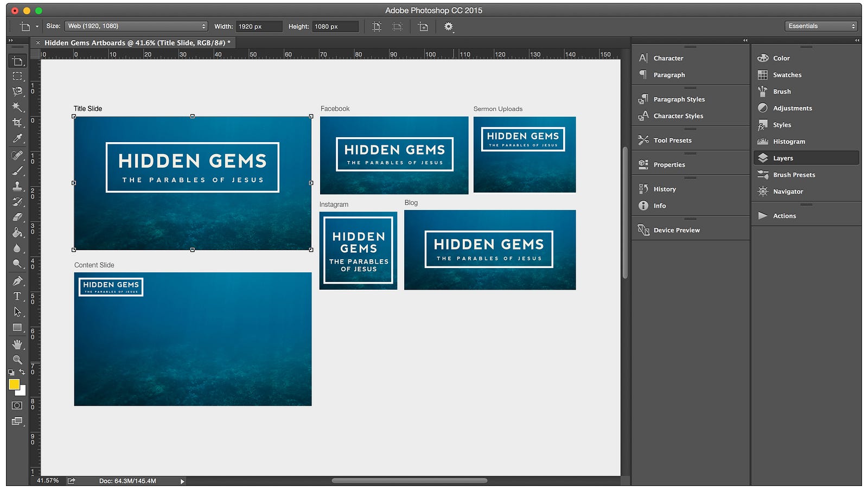Expand the Character panel column
The height and width of the screenshot is (492, 868).
[745, 40]
